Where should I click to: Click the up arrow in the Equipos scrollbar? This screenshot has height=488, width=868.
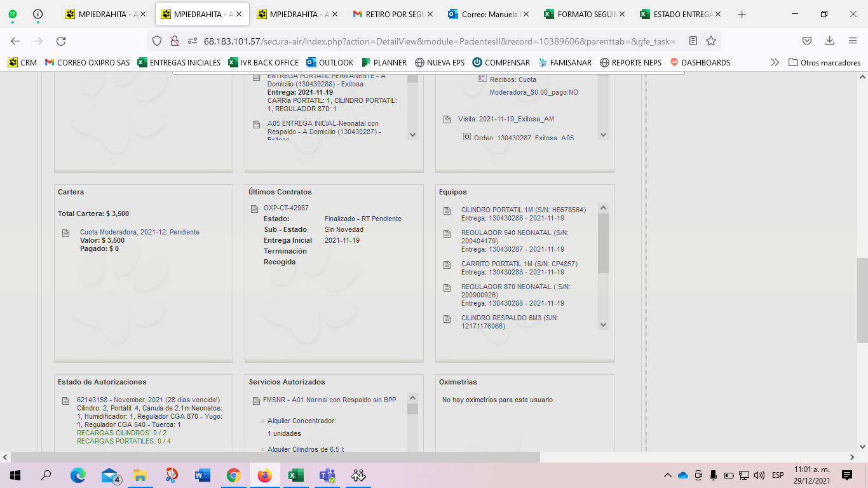coord(603,208)
